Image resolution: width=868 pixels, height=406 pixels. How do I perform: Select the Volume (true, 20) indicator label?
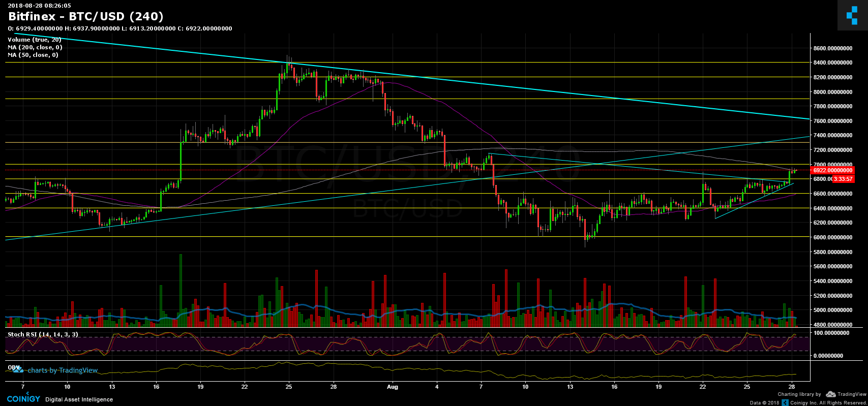pyautogui.click(x=35, y=40)
